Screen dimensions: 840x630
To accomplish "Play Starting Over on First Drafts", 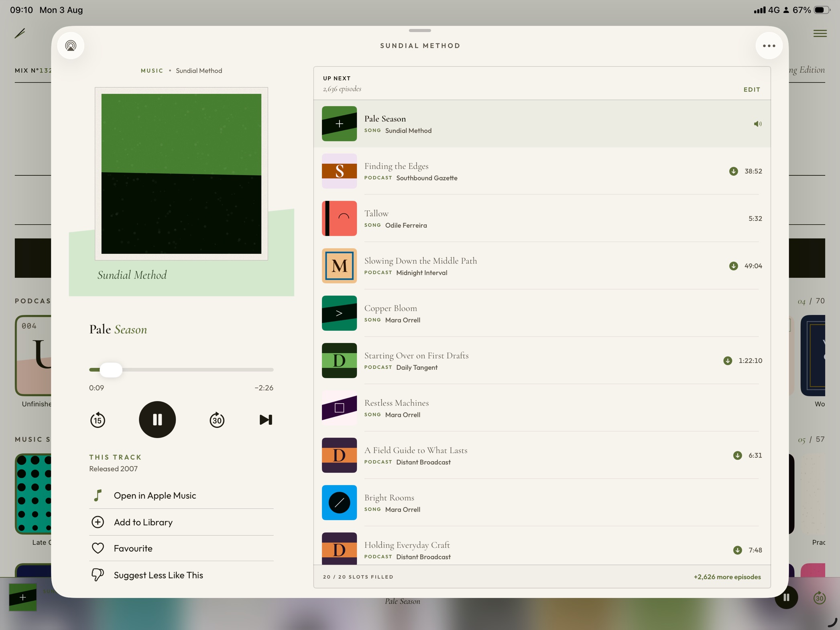I will pos(542,361).
